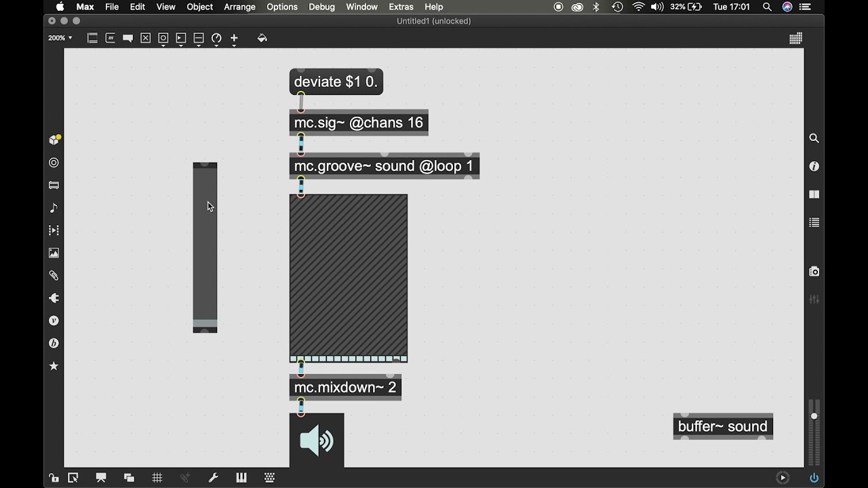Open the BEAP modules sidebar icon

click(54, 343)
